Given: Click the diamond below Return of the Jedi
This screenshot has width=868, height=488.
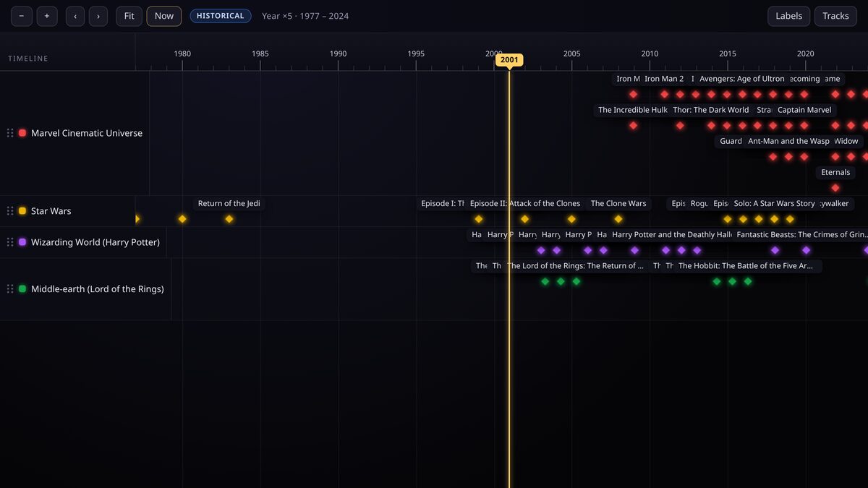Looking at the screenshot, I should tap(229, 219).
